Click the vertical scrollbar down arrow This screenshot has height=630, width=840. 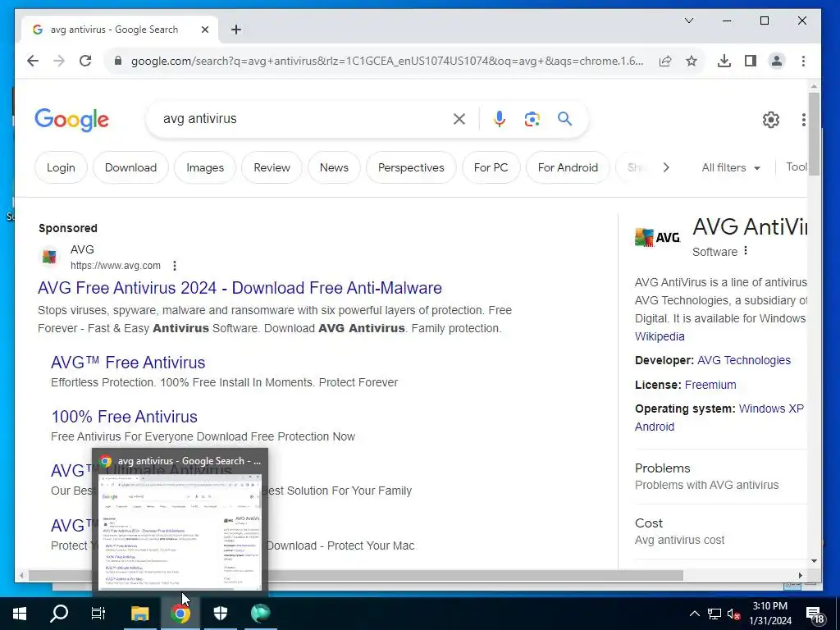point(814,561)
